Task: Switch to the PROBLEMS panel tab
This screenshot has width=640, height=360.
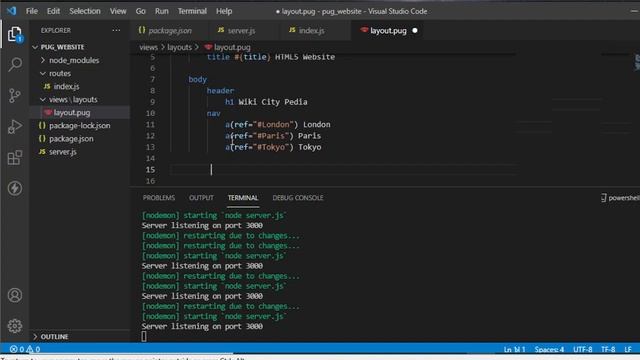Action: [159, 198]
